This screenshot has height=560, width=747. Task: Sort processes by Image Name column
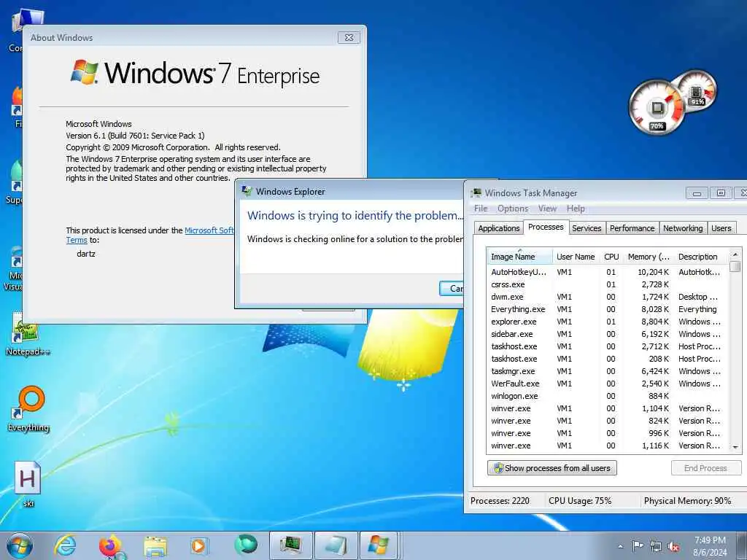click(519, 257)
